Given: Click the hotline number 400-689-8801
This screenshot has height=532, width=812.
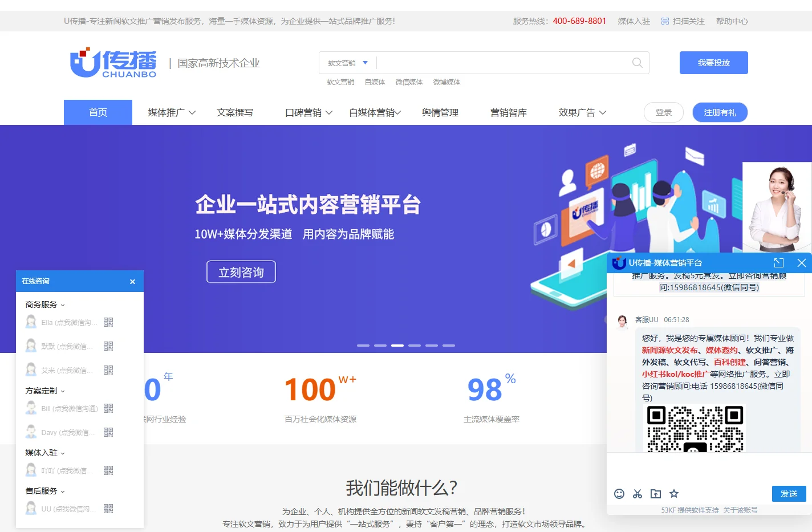Looking at the screenshot, I should (x=579, y=21).
